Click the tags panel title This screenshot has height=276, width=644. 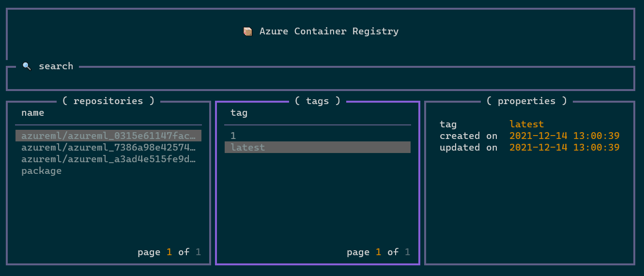click(318, 101)
